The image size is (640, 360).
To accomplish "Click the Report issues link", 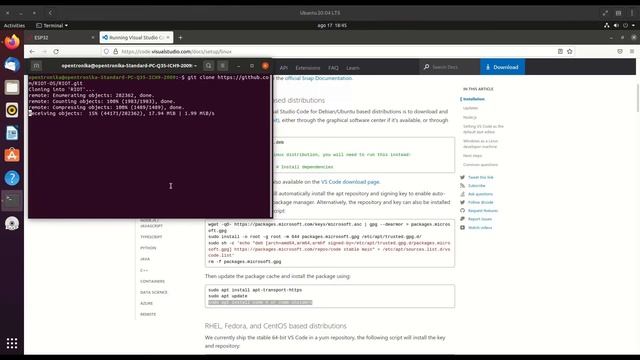I will click(x=480, y=219).
